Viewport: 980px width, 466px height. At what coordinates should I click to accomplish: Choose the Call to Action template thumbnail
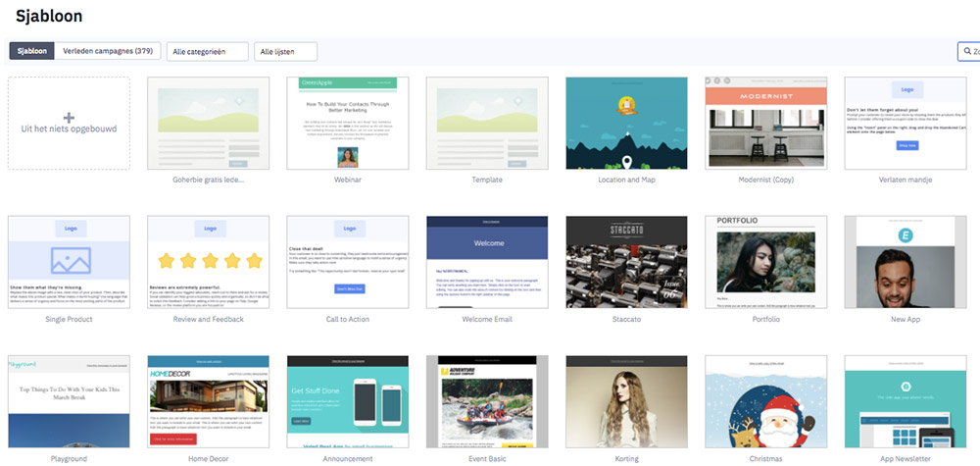pos(348,262)
